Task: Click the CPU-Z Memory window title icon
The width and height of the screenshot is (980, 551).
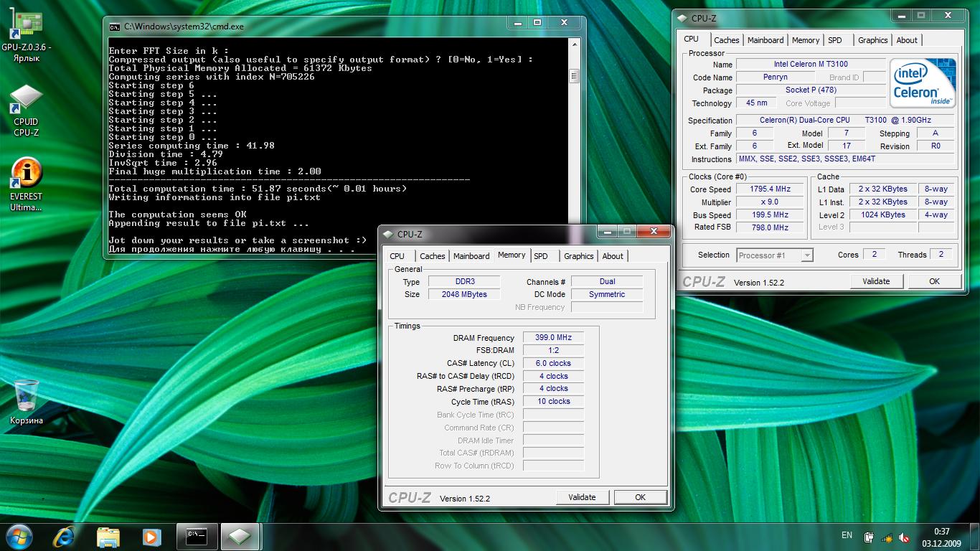Action: 390,235
